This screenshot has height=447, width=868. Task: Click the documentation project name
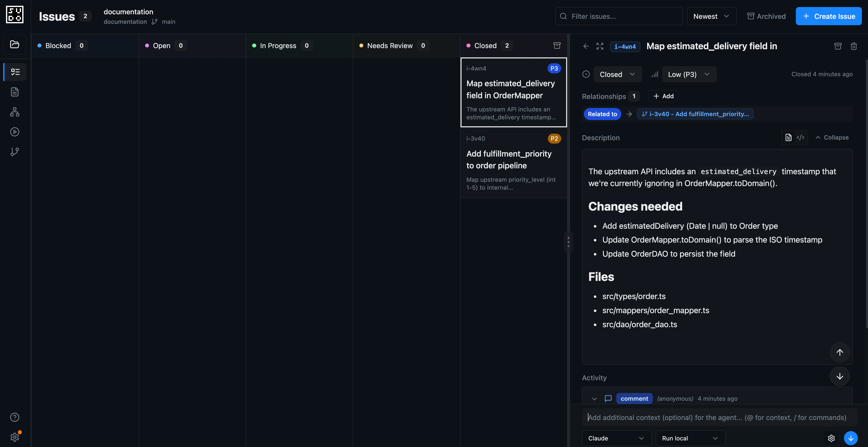128,12
